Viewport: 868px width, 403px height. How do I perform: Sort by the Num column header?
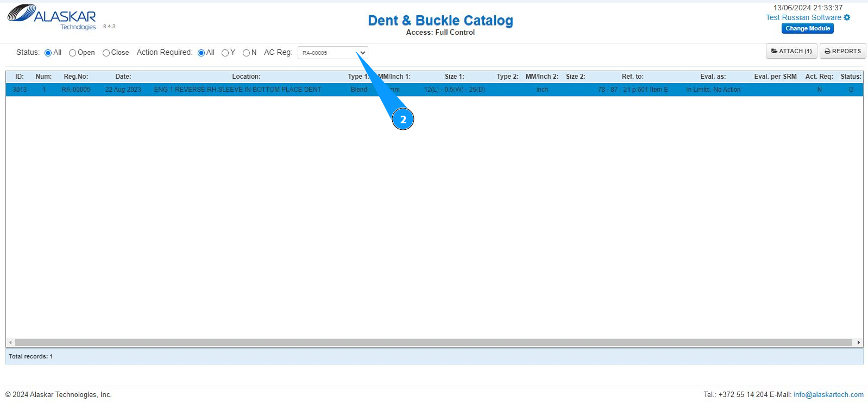pos(43,77)
